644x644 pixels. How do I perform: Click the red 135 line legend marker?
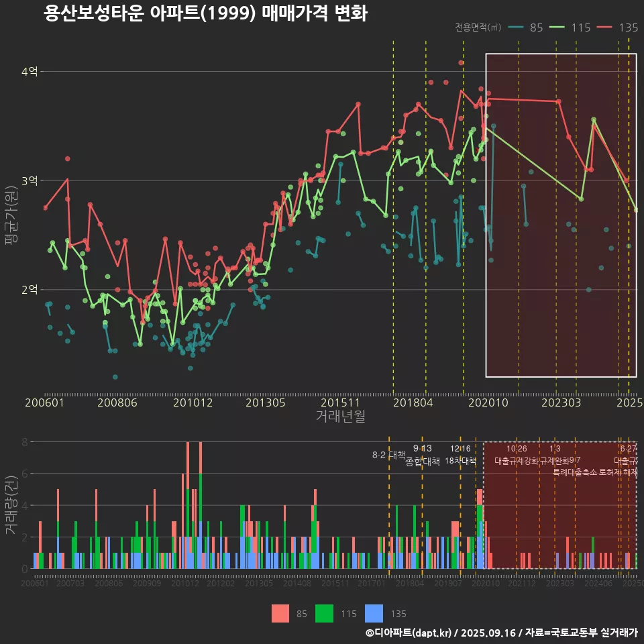pos(606,28)
